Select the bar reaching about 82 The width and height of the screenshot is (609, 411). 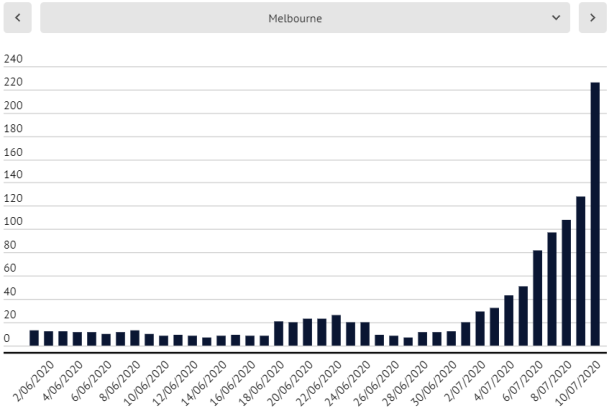tap(538, 298)
